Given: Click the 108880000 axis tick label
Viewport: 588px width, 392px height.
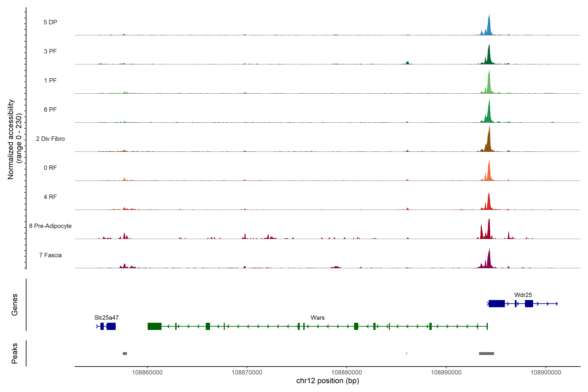Looking at the screenshot, I should coord(346,372).
